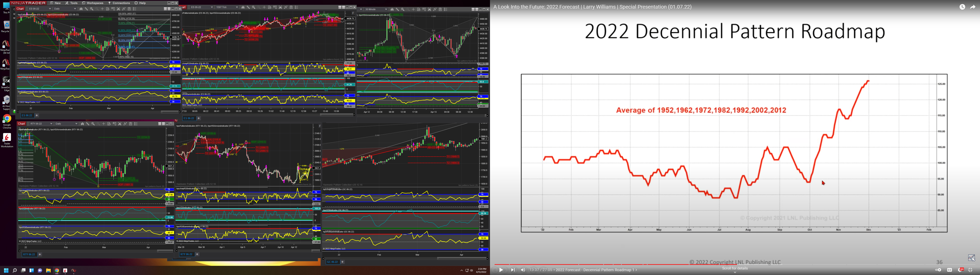Toggle closed captions on the video
This screenshot has height=275, width=980.
(950, 270)
